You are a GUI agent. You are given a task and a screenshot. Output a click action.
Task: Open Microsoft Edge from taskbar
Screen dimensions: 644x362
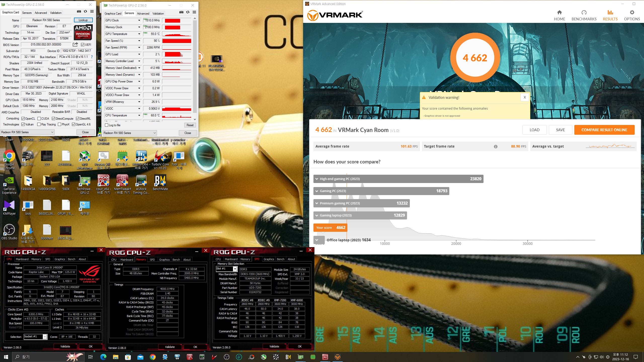click(x=103, y=357)
